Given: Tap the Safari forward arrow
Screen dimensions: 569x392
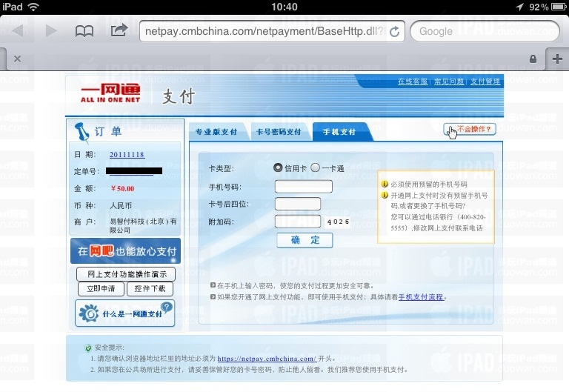Looking at the screenshot, I should pyautogui.click(x=51, y=31).
